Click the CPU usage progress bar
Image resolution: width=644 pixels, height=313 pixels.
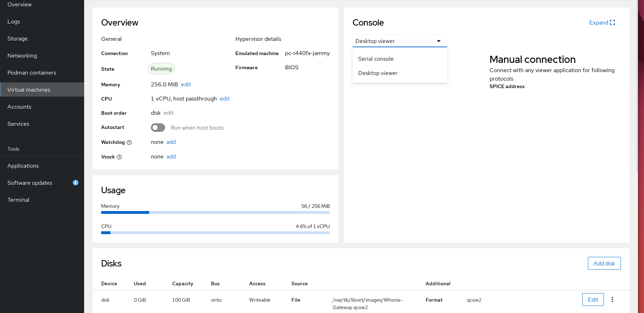[x=215, y=233]
